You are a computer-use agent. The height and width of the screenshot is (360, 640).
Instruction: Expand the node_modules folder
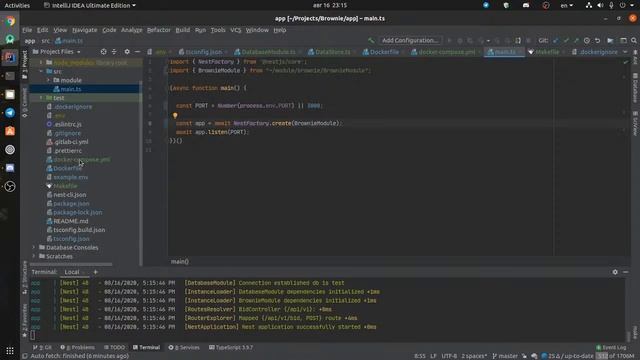tap(41, 63)
